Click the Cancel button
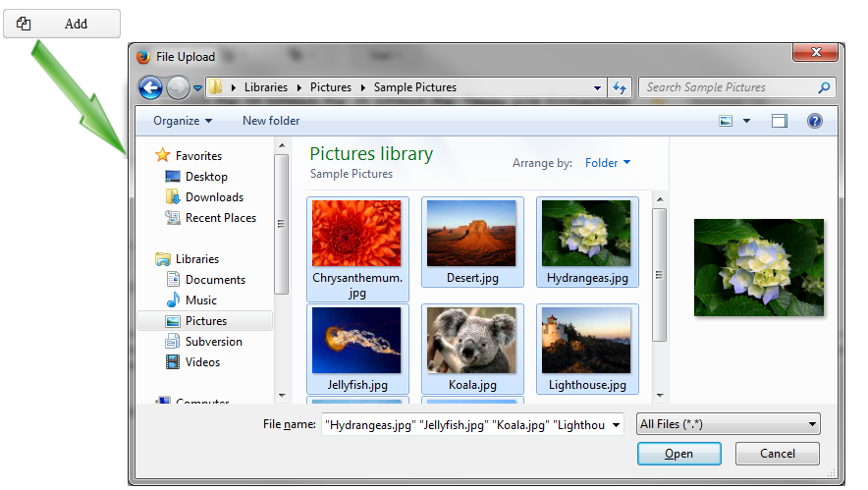Image resolution: width=868 pixels, height=490 pixels. pyautogui.click(x=778, y=454)
